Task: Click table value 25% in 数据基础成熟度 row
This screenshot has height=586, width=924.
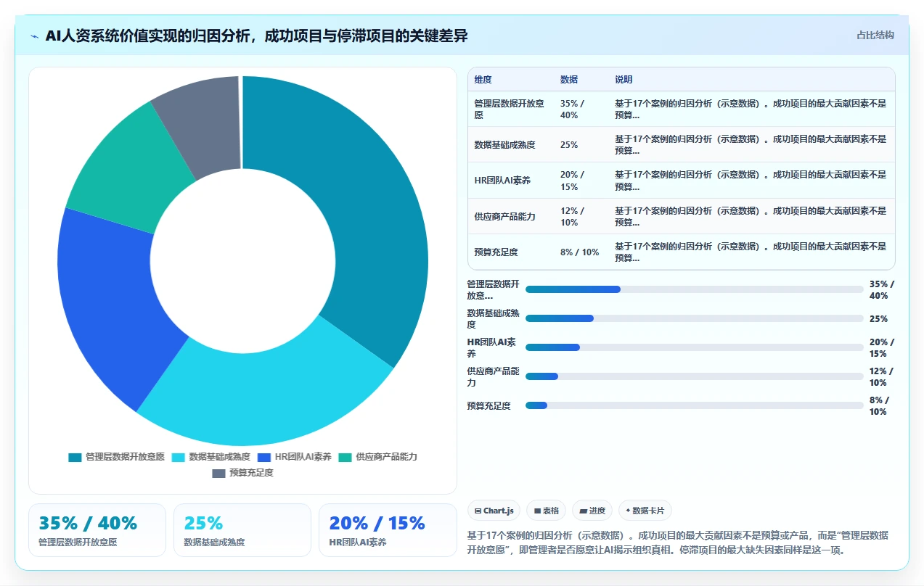Action: [x=569, y=145]
